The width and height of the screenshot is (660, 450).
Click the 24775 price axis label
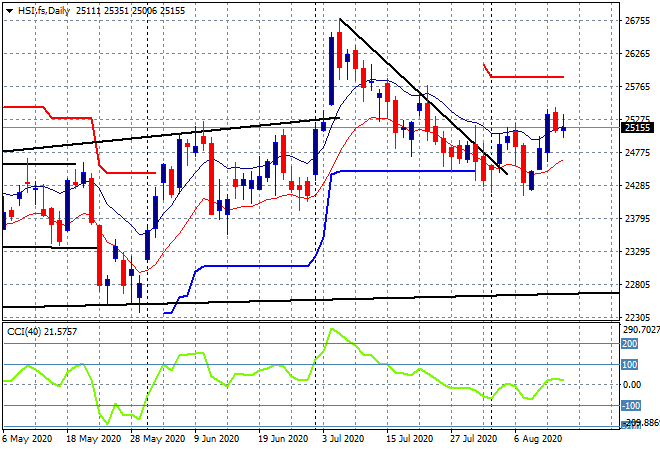click(x=637, y=152)
